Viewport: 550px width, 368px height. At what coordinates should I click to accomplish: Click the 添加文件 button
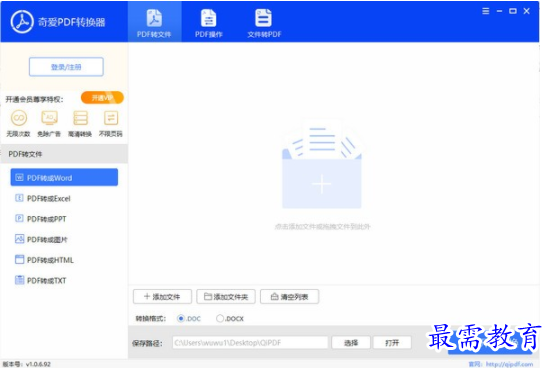coord(162,297)
